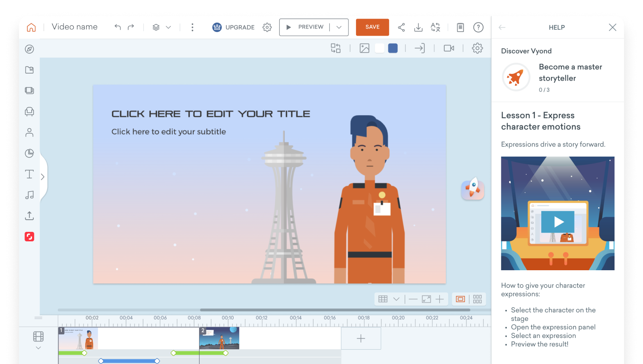Close the HELP panel
Screen dimensions: 643x364
[x=613, y=27]
